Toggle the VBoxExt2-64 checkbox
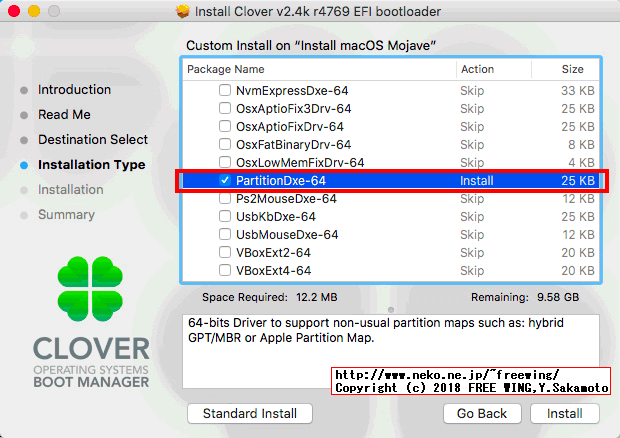 225,252
